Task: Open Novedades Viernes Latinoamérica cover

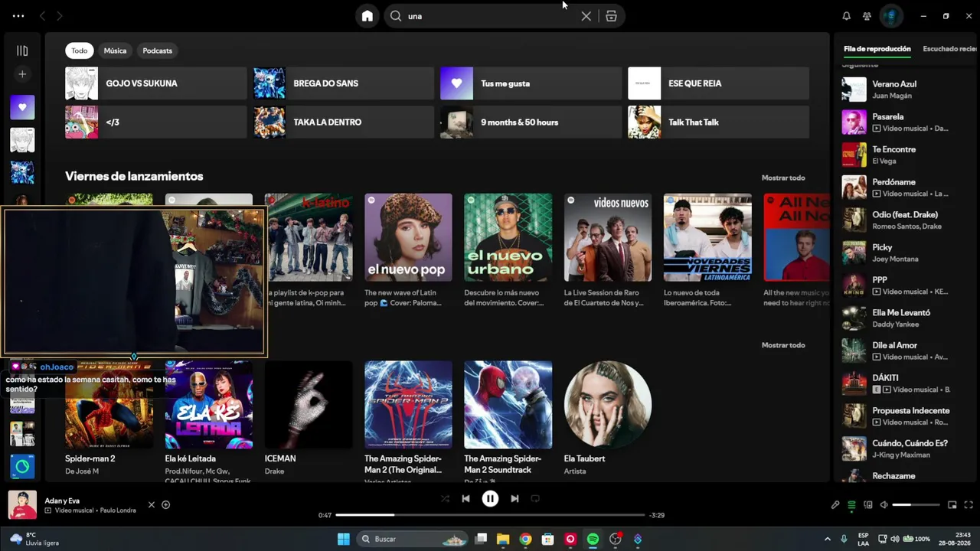Action: [x=707, y=237]
